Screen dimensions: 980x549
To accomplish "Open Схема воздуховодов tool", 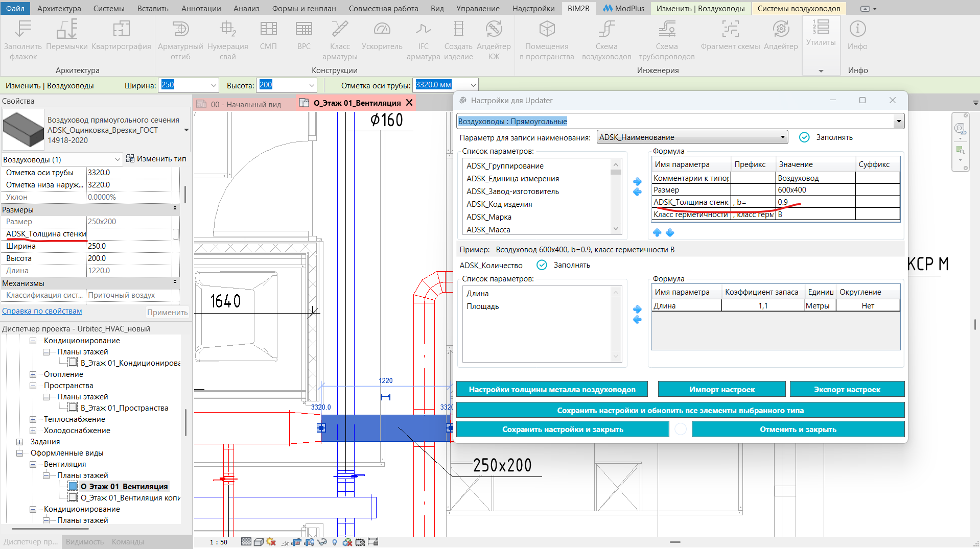I will (606, 40).
